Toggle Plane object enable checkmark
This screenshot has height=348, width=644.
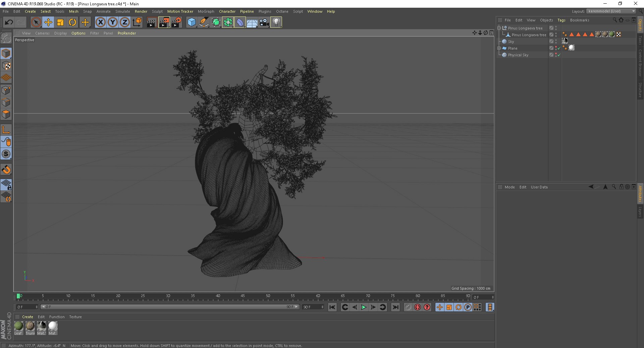pyautogui.click(x=559, y=48)
